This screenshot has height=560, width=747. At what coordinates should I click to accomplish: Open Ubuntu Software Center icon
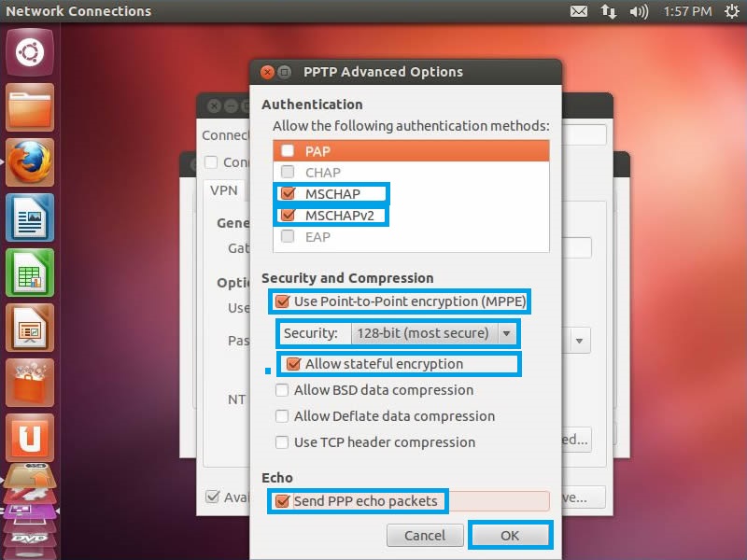[x=30, y=383]
